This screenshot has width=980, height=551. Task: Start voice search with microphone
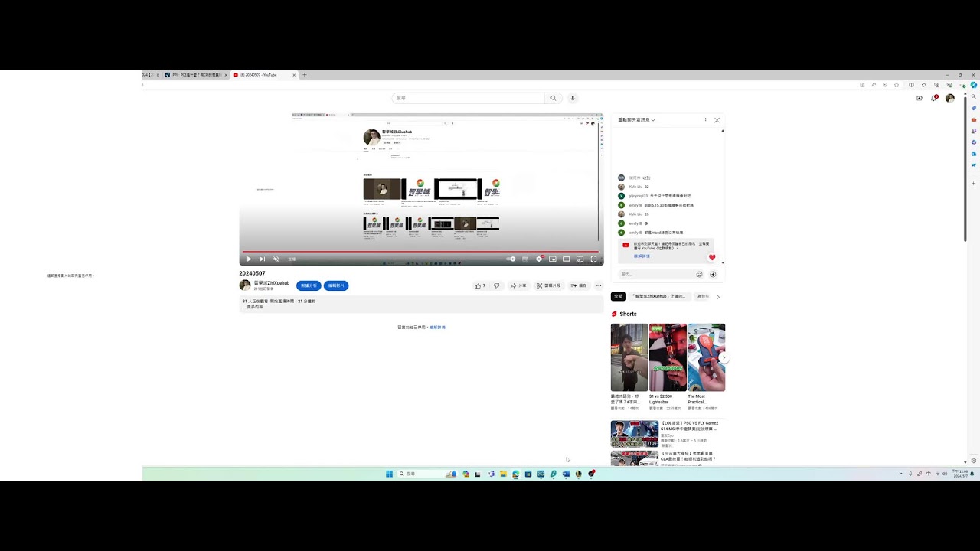coord(573,98)
